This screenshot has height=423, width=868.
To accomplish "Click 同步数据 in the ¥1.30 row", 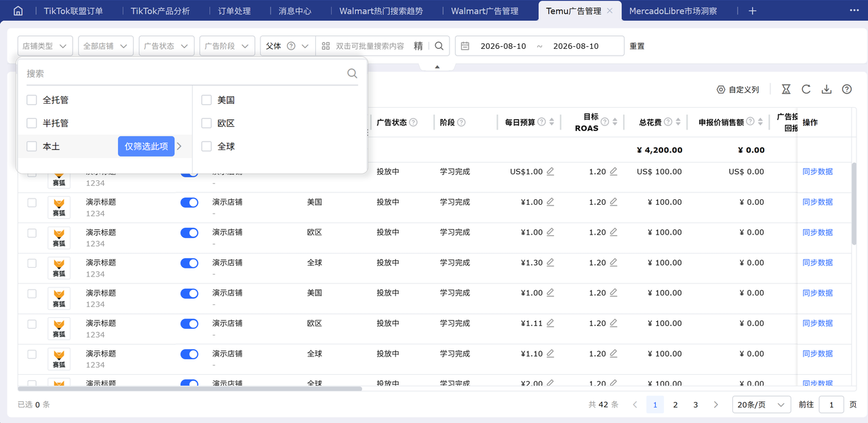I will [x=817, y=262].
